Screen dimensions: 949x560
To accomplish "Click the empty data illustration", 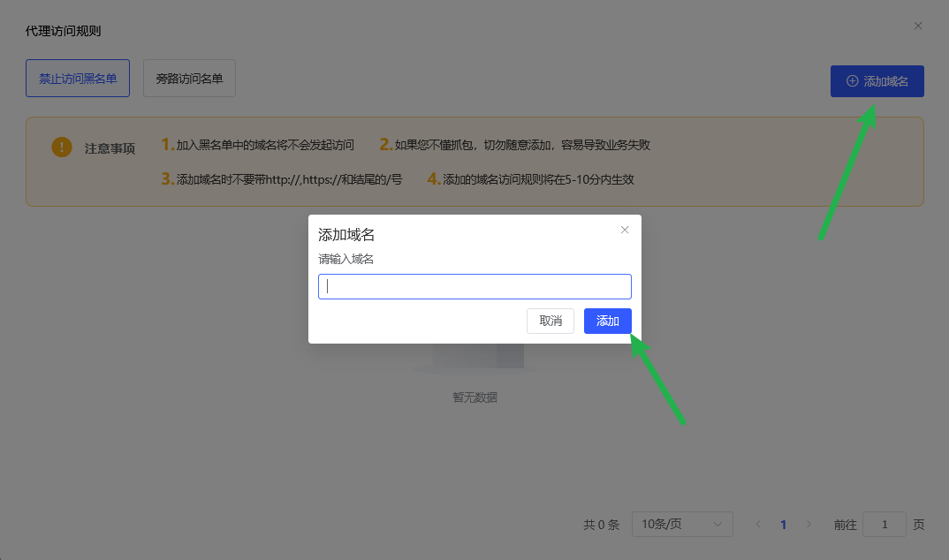I will tap(477, 358).
